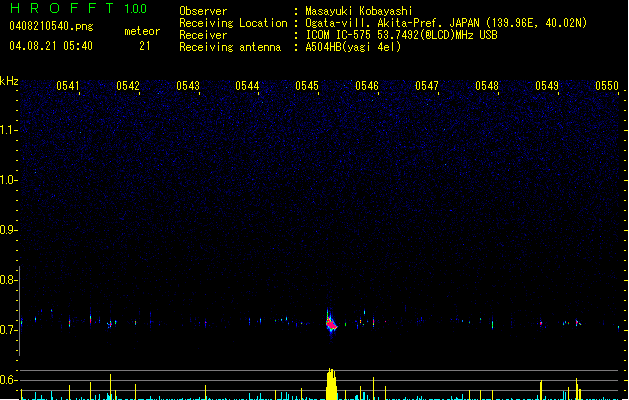Click the Receiver label
This screenshot has width=629, height=400.
click(203, 35)
